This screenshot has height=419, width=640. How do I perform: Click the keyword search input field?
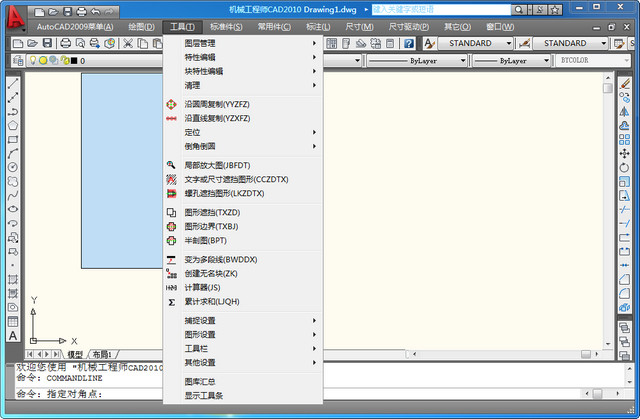coord(441,9)
